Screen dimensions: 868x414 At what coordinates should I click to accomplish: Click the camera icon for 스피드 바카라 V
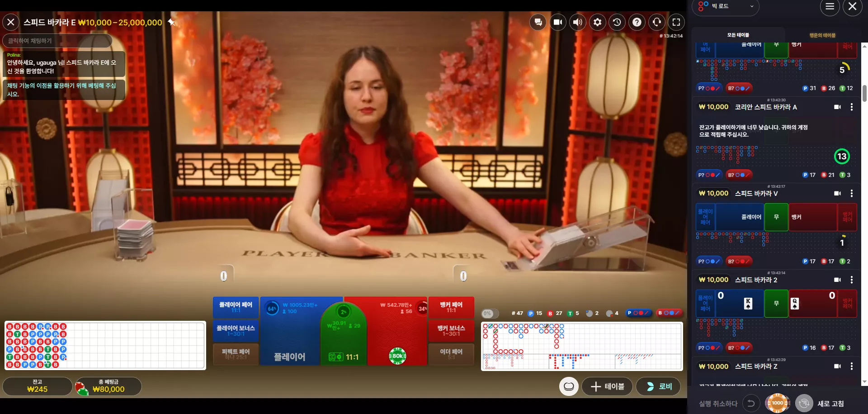pyautogui.click(x=837, y=194)
